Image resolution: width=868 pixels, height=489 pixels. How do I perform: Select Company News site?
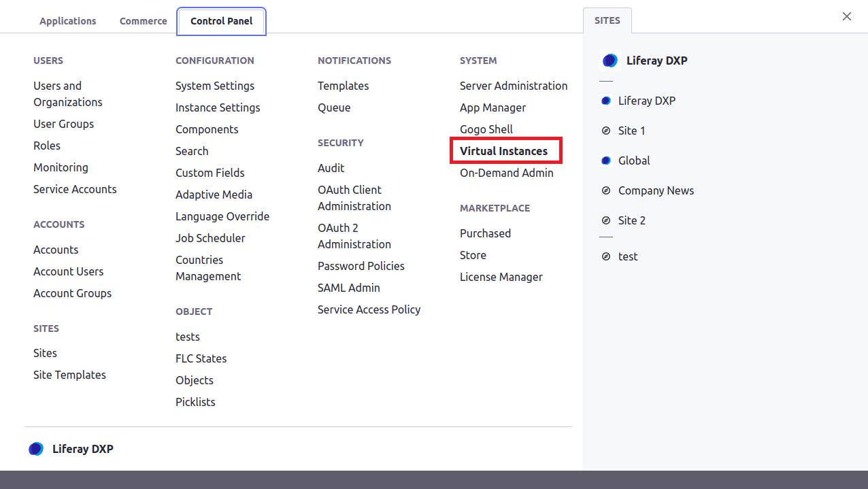coord(656,190)
